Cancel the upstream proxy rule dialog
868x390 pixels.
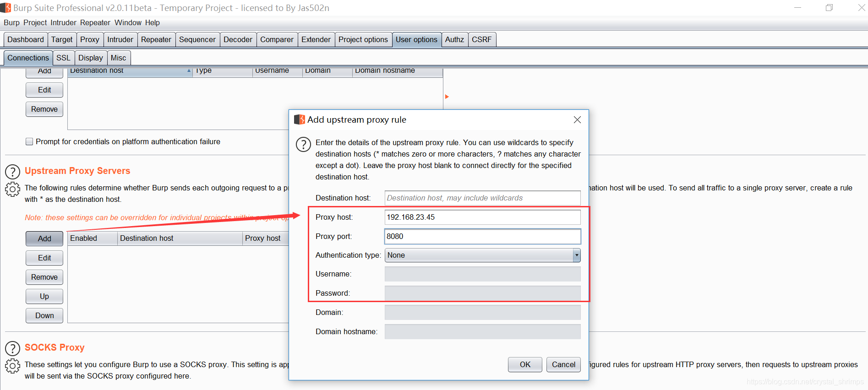(563, 364)
